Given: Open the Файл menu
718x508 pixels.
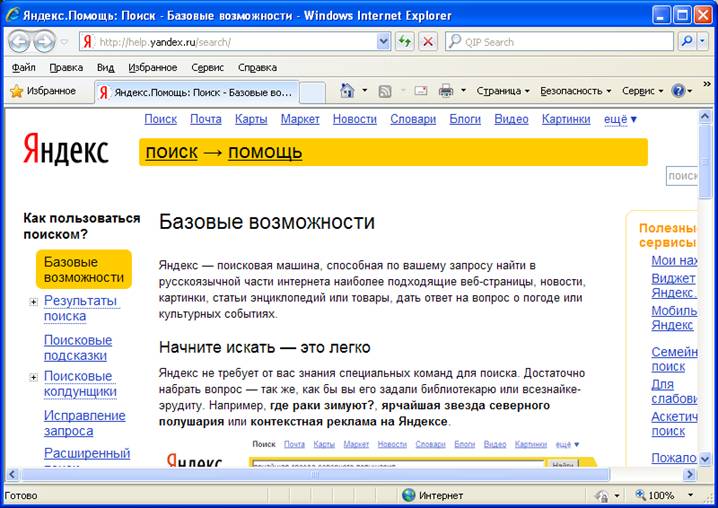Looking at the screenshot, I should 23,68.
